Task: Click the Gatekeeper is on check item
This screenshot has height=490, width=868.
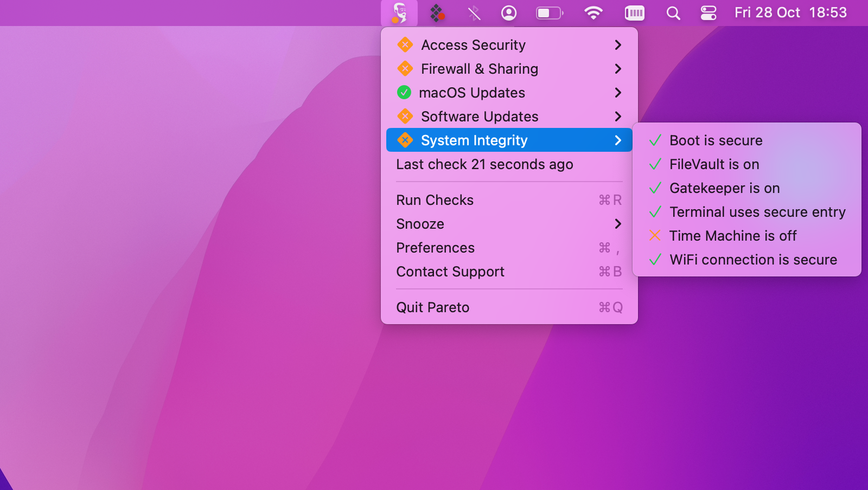Action: 747,188
